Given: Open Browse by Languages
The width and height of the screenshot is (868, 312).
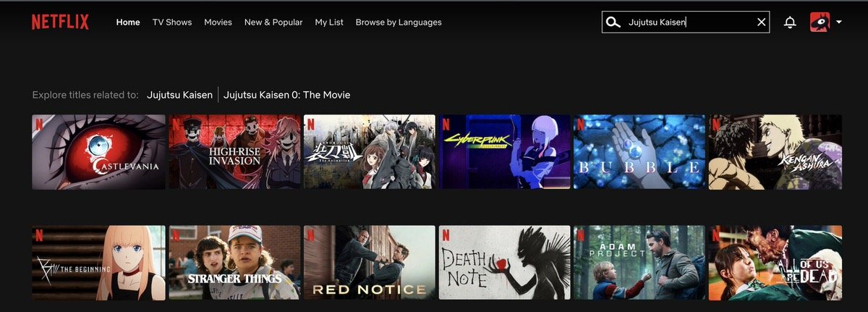Looking at the screenshot, I should coord(399,22).
